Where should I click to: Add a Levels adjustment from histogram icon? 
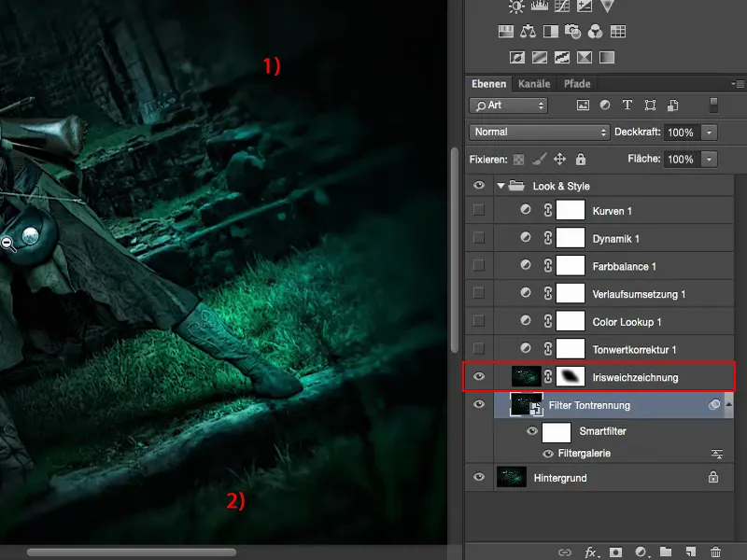point(540,6)
